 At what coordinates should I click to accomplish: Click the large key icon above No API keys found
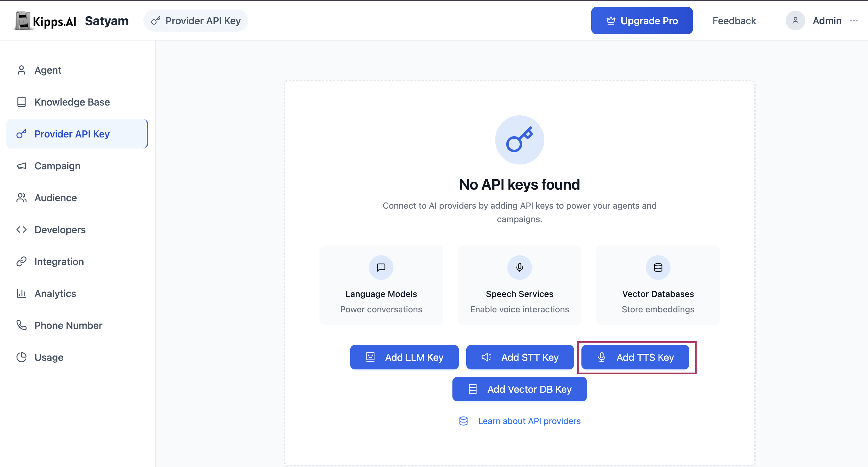pos(519,140)
